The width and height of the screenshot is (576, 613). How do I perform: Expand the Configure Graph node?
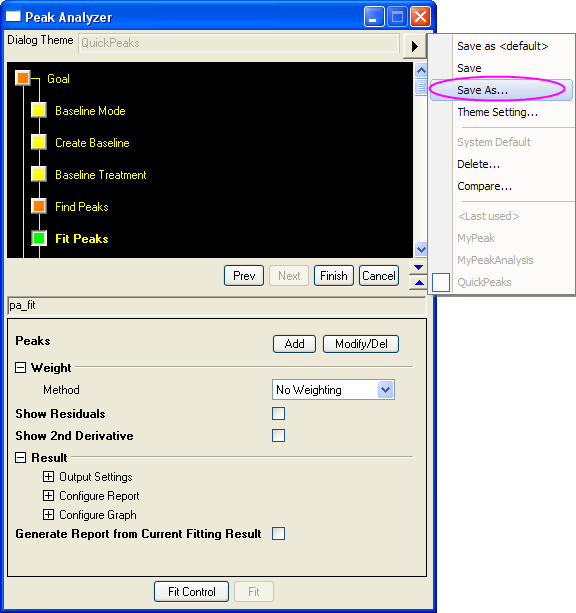(x=48, y=514)
